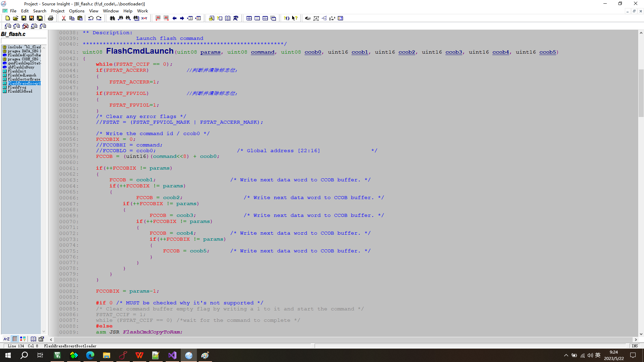Click the params parameter link in function signature

[x=210, y=52]
